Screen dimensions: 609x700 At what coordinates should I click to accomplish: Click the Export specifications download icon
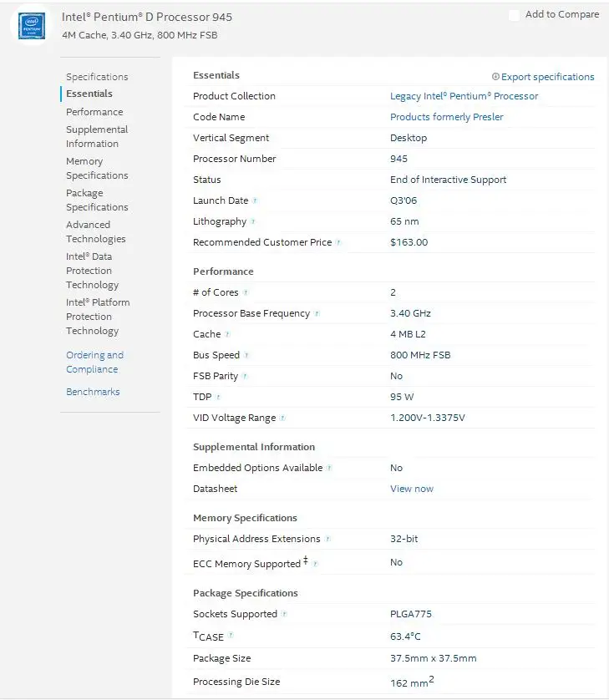point(495,76)
